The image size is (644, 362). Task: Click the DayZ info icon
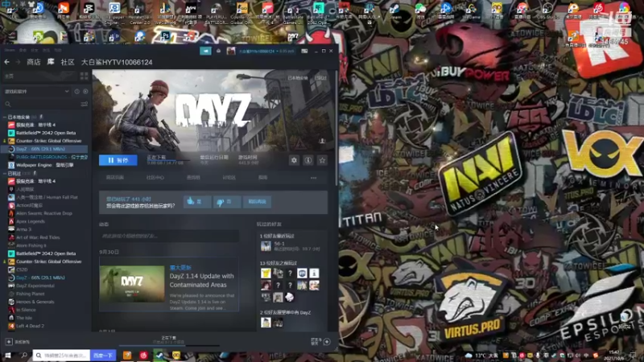coord(308,160)
